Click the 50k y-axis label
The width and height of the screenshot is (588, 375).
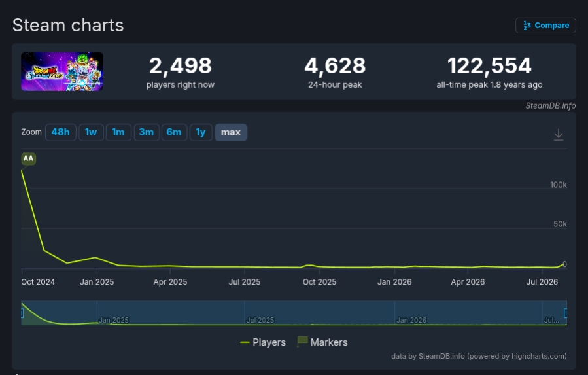(560, 224)
